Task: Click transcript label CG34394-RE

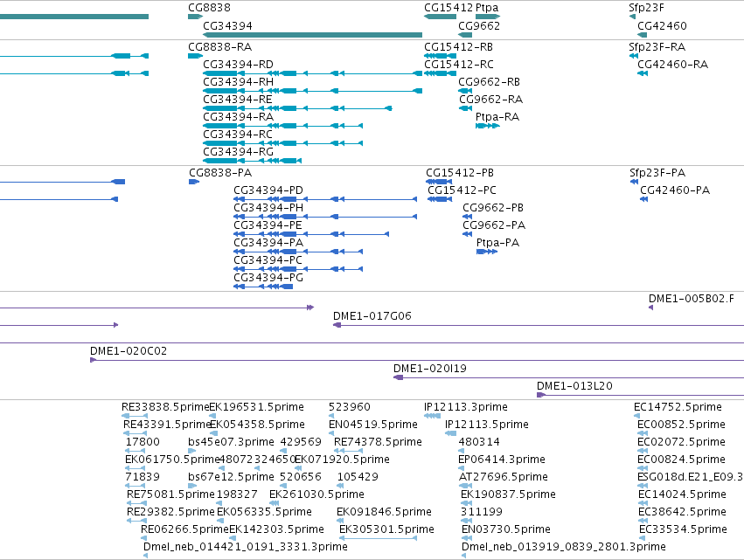Action: pyautogui.click(x=237, y=99)
